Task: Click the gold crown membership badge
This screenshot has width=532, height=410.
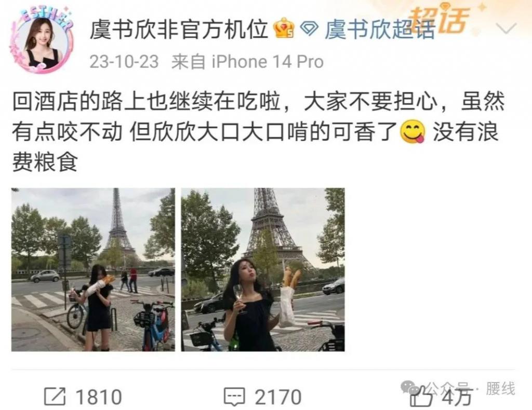Action: (284, 29)
